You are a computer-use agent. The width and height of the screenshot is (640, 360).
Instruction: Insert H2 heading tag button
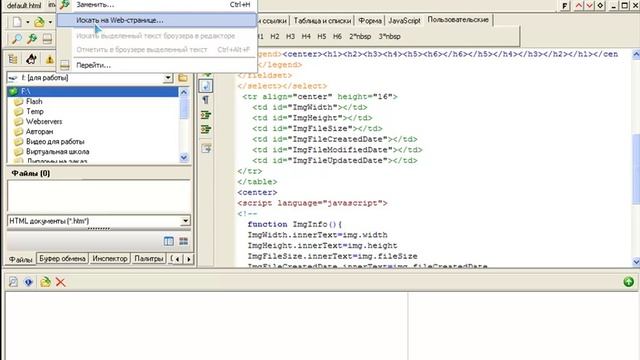[x=275, y=36]
